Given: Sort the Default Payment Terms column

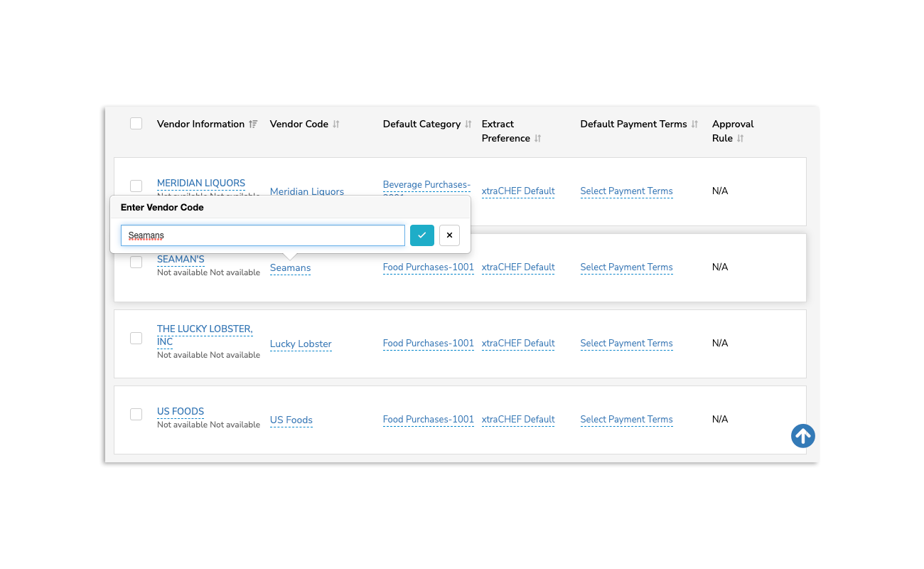Looking at the screenshot, I should [x=694, y=124].
